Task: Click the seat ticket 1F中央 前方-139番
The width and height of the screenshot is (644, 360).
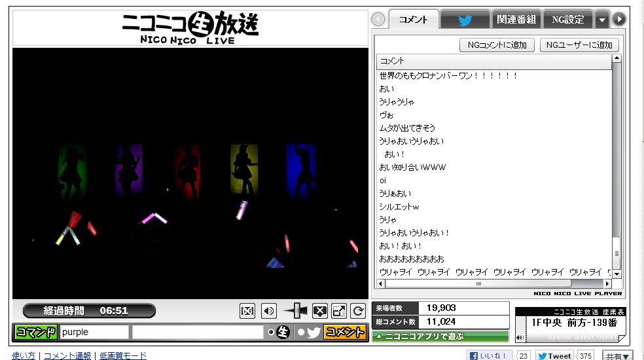Action: coord(574,323)
